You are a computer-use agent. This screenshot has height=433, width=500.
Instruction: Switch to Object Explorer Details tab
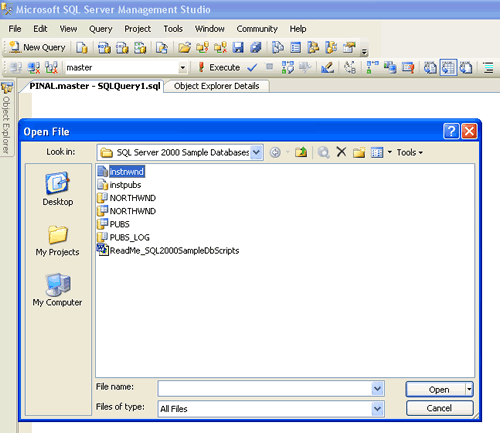pos(217,86)
